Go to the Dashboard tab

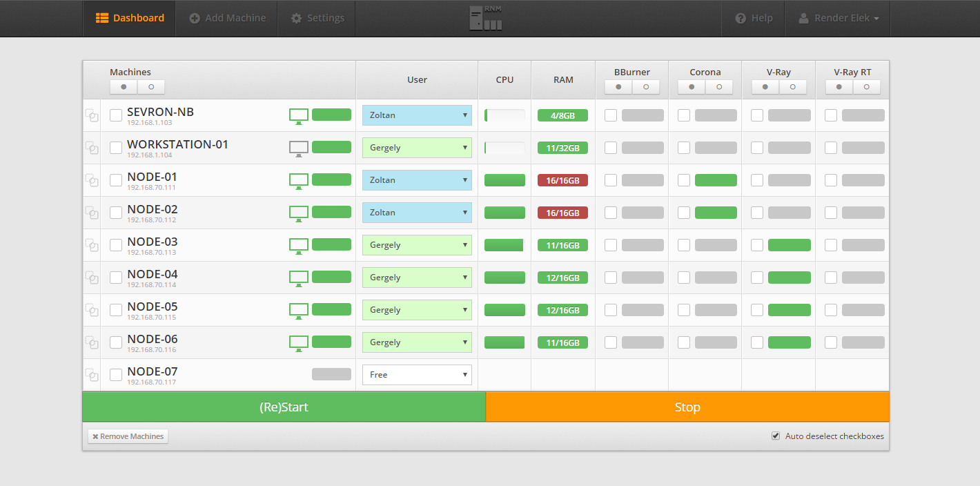130,18
